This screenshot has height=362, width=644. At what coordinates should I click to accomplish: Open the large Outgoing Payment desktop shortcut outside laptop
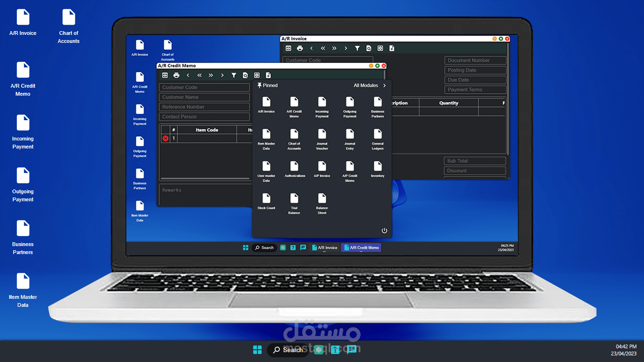coord(23,185)
